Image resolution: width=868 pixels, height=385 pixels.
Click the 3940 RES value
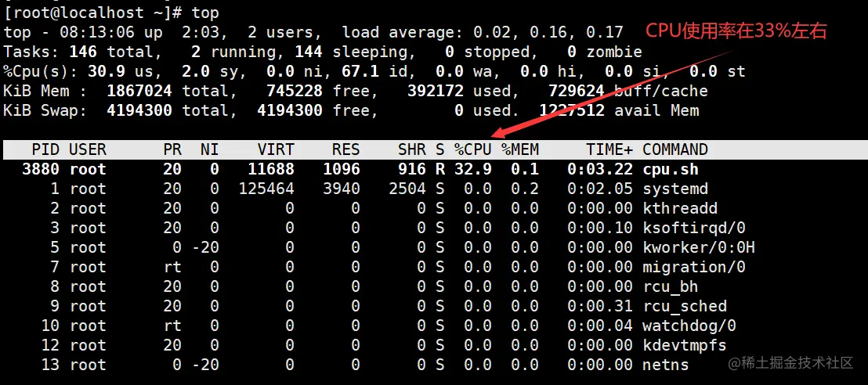(342, 189)
